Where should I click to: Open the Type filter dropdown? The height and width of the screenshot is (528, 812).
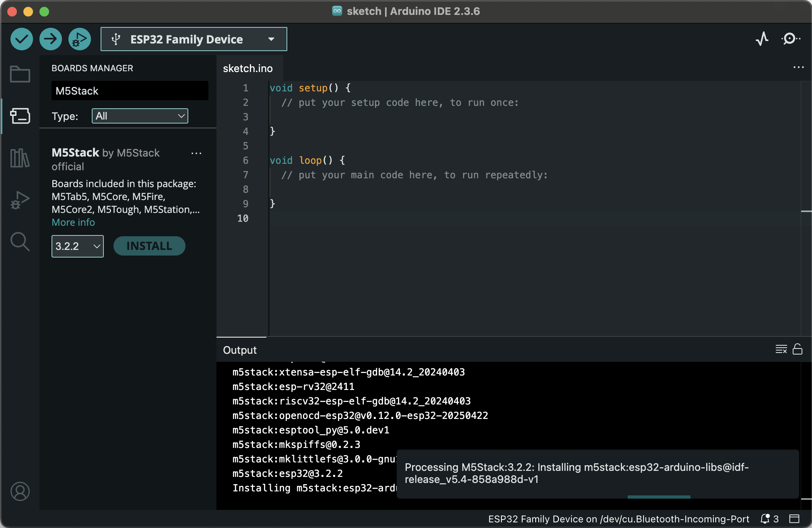(x=140, y=116)
